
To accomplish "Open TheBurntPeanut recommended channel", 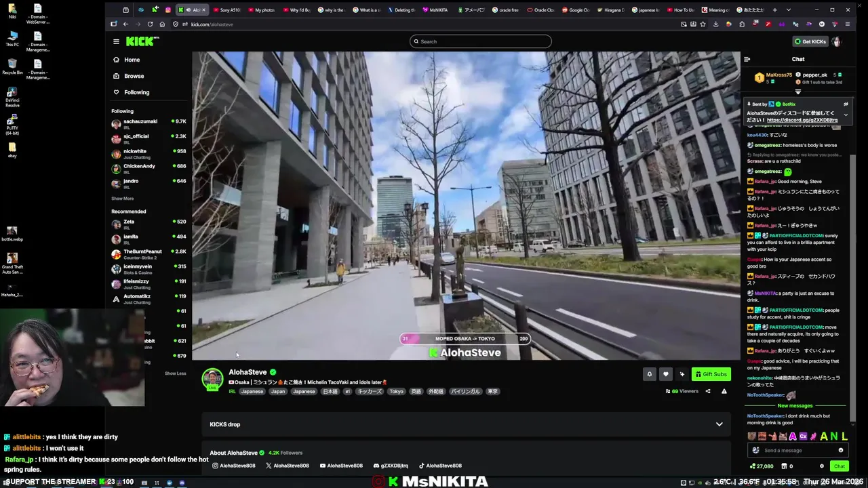I will pos(149,254).
